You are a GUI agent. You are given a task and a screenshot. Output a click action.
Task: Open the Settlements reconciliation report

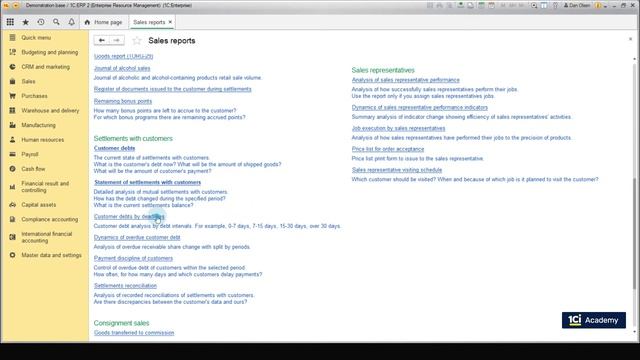(125, 286)
